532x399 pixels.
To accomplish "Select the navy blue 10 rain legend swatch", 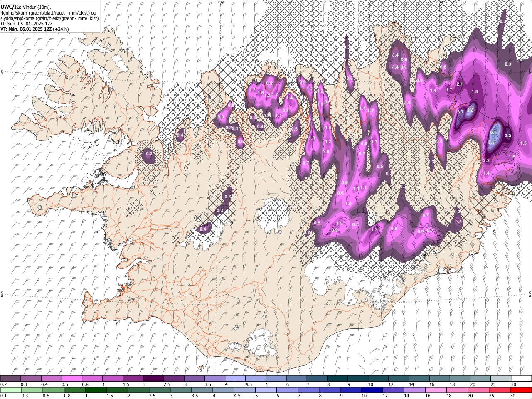I will click(x=371, y=390).
